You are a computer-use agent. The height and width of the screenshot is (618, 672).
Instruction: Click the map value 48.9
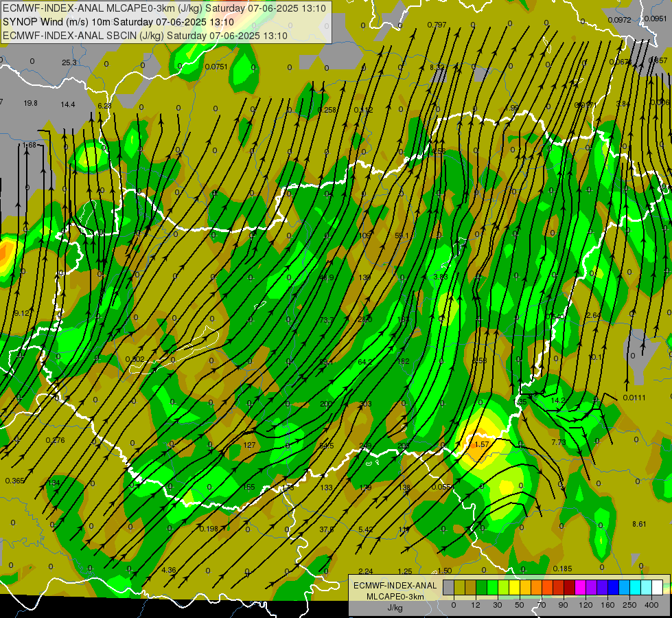click(326, 277)
